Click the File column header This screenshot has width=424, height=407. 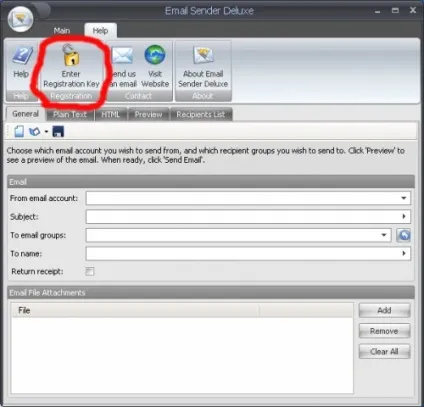(135, 310)
